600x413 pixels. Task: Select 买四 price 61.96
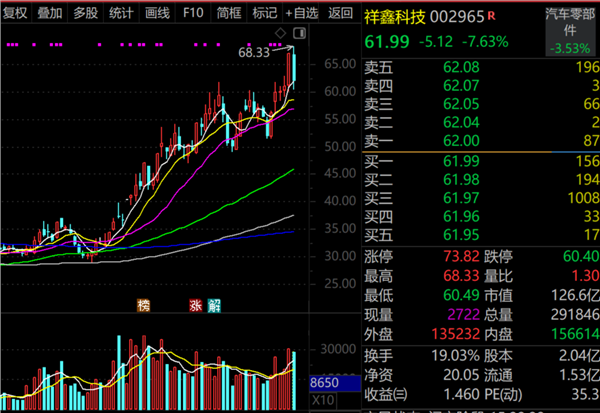[461, 216]
